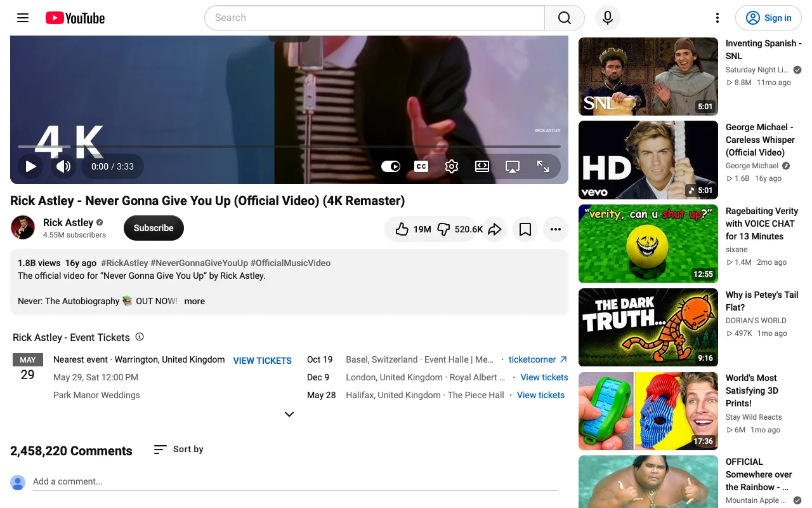The height and width of the screenshot is (508, 812).
Task: Open the Rick Astley channel name
Action: [68, 222]
